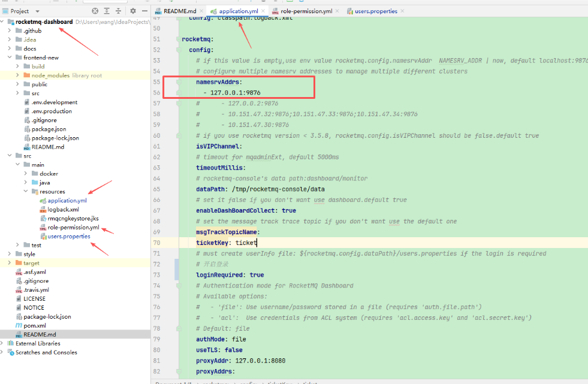Switch to users.properties editor tab
This screenshot has width=588, height=384.
[376, 11]
